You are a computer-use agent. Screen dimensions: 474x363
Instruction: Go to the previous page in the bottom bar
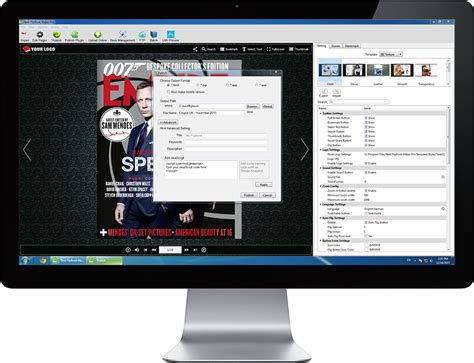(x=154, y=250)
